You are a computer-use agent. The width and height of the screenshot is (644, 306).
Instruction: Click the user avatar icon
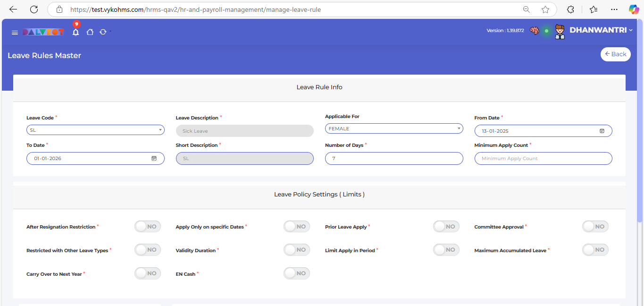pyautogui.click(x=560, y=32)
